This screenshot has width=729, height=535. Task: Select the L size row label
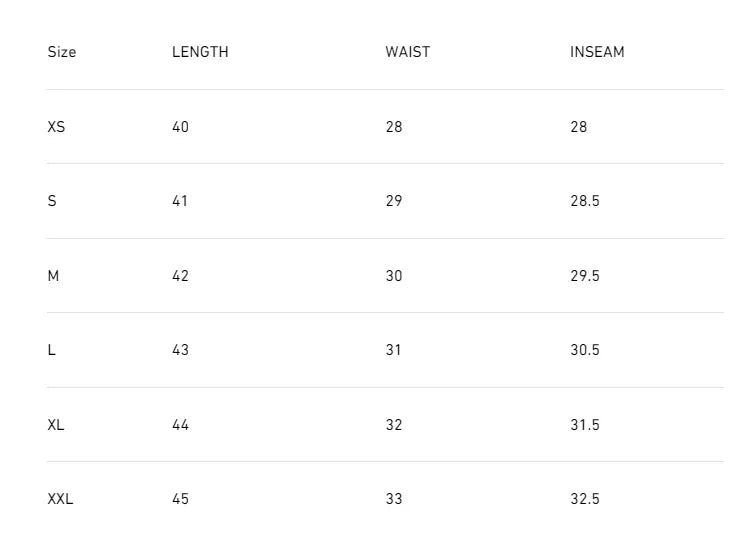point(51,350)
